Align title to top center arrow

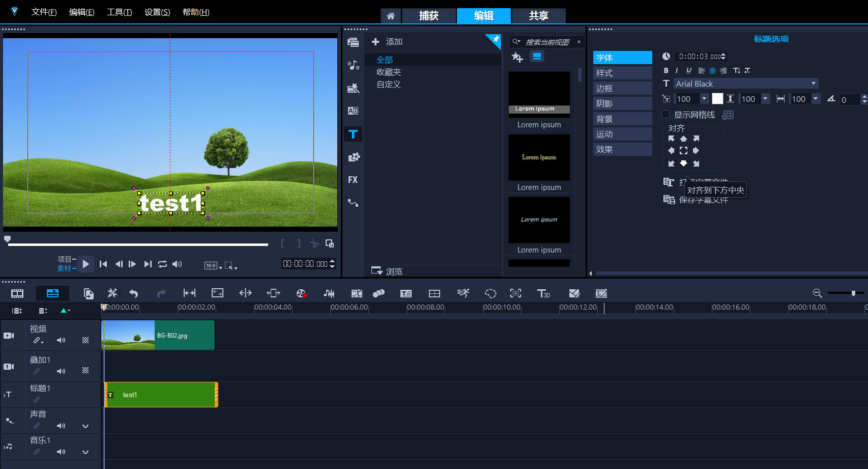pos(683,139)
